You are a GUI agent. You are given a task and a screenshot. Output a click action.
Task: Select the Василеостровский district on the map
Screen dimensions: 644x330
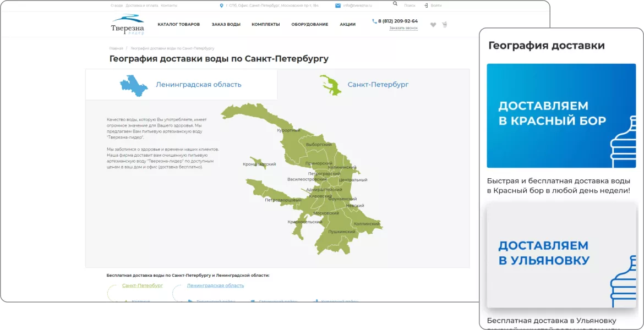307,179
